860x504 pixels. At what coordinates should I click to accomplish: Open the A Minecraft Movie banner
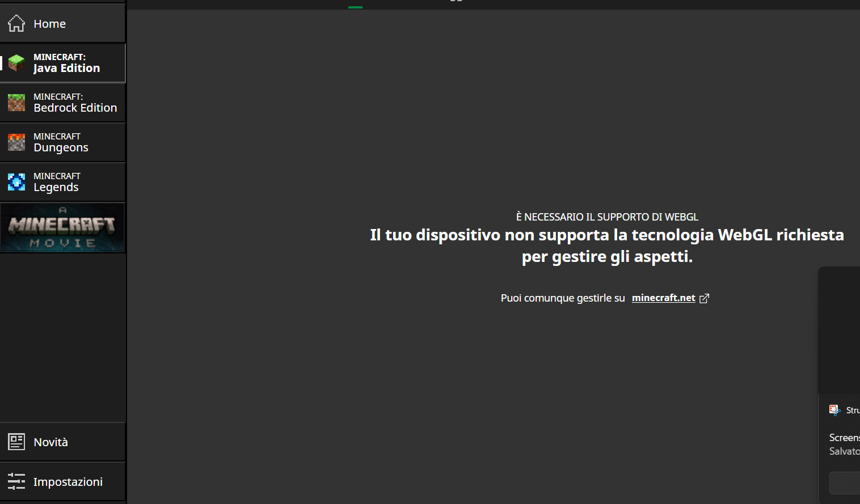point(63,227)
